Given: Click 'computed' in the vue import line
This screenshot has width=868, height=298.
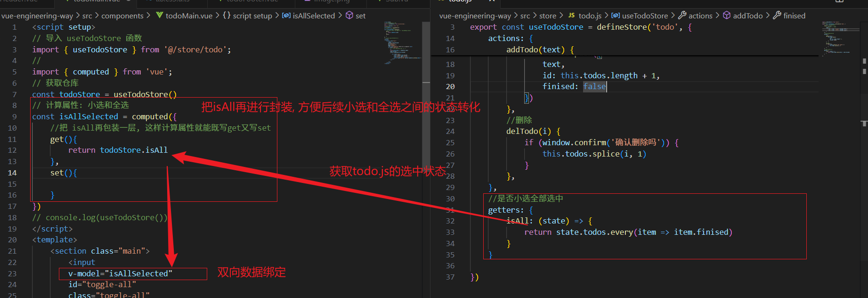Looking at the screenshot, I should tap(91, 72).
